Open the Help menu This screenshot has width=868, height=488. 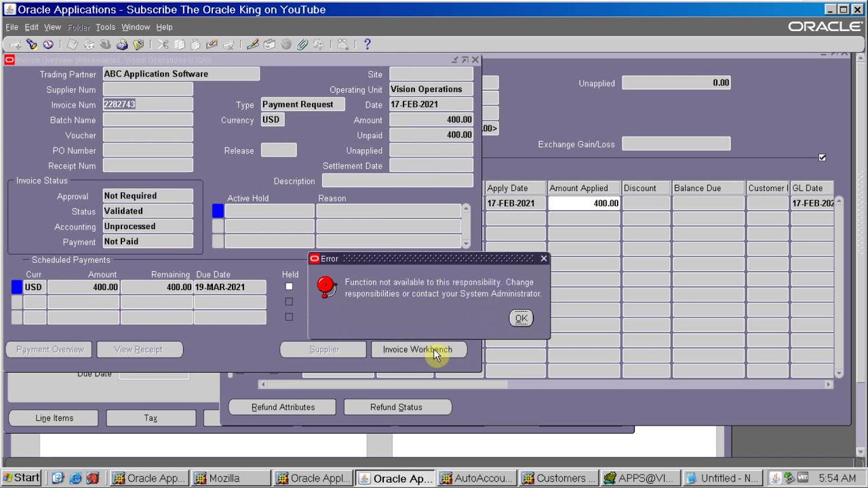tap(164, 27)
